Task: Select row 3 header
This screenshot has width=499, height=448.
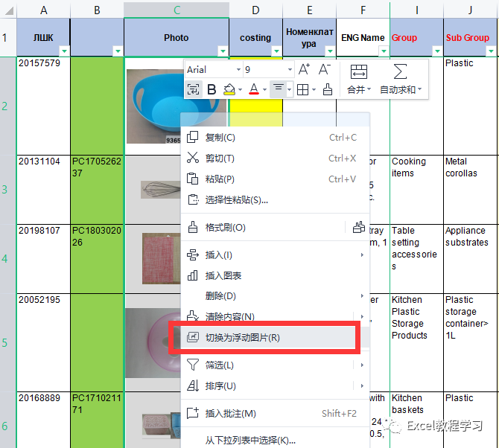Action: coord(8,190)
